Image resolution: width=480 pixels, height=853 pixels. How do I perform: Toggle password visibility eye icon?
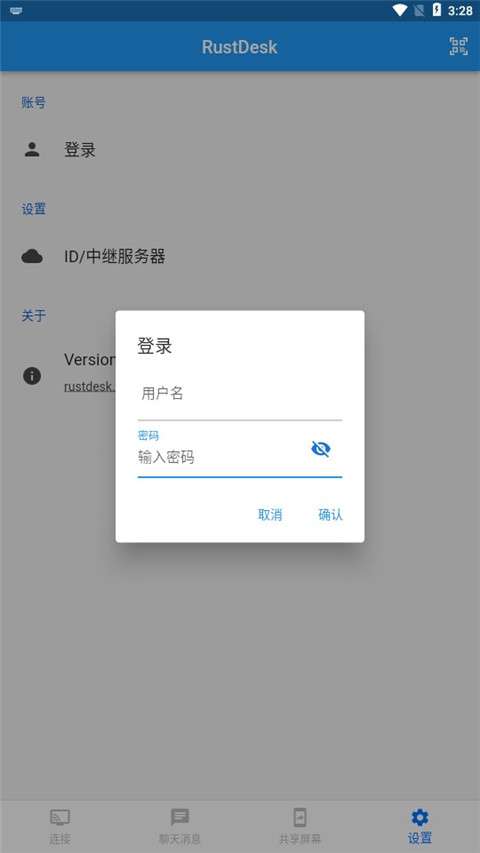[321, 449]
